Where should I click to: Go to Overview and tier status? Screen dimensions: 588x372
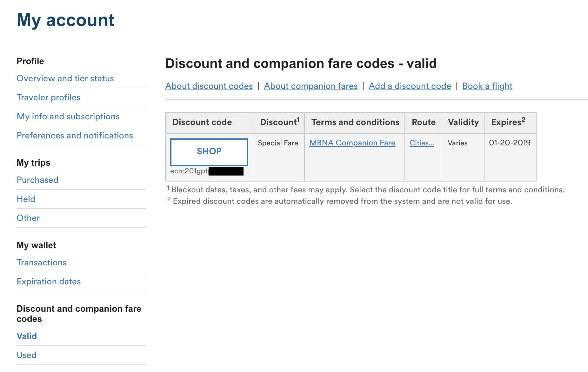(x=65, y=78)
